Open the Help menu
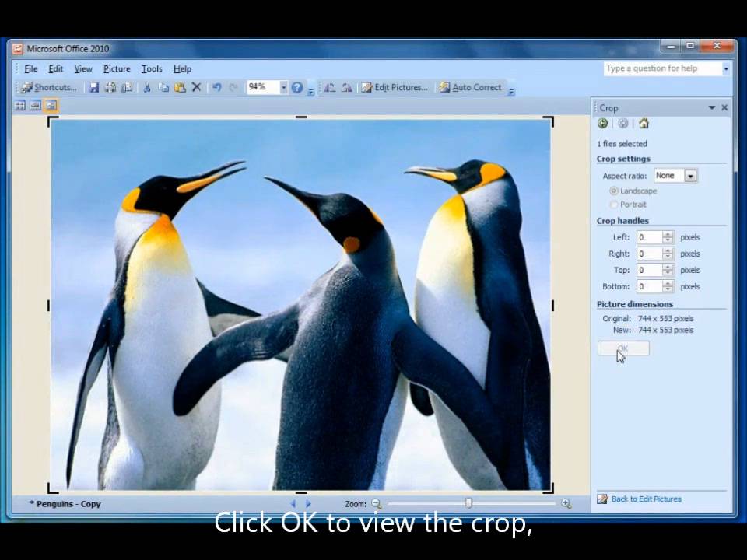 tap(182, 69)
